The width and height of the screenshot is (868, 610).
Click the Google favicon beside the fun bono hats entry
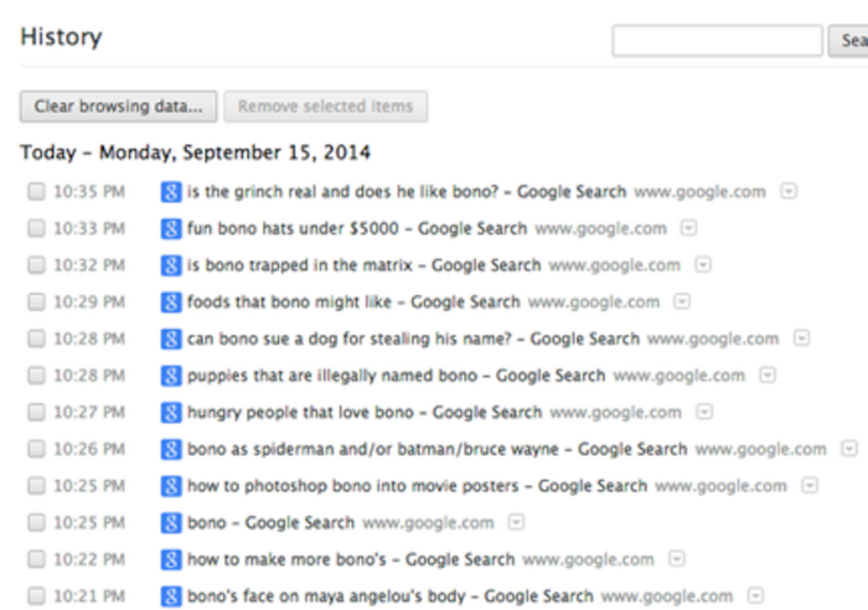(x=171, y=229)
